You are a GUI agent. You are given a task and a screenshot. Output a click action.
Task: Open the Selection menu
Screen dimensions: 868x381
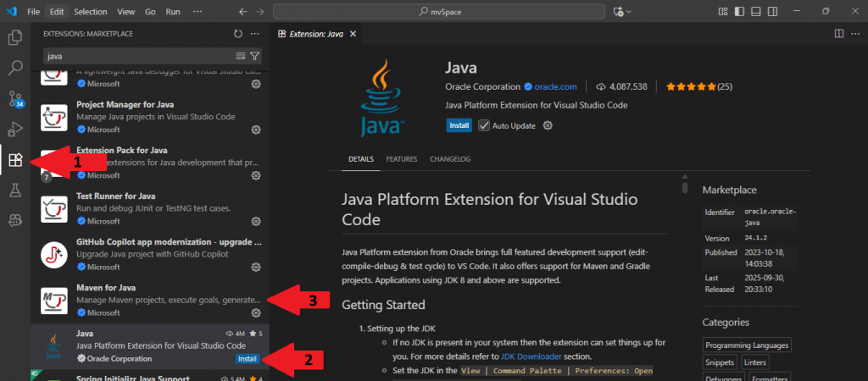tap(90, 12)
